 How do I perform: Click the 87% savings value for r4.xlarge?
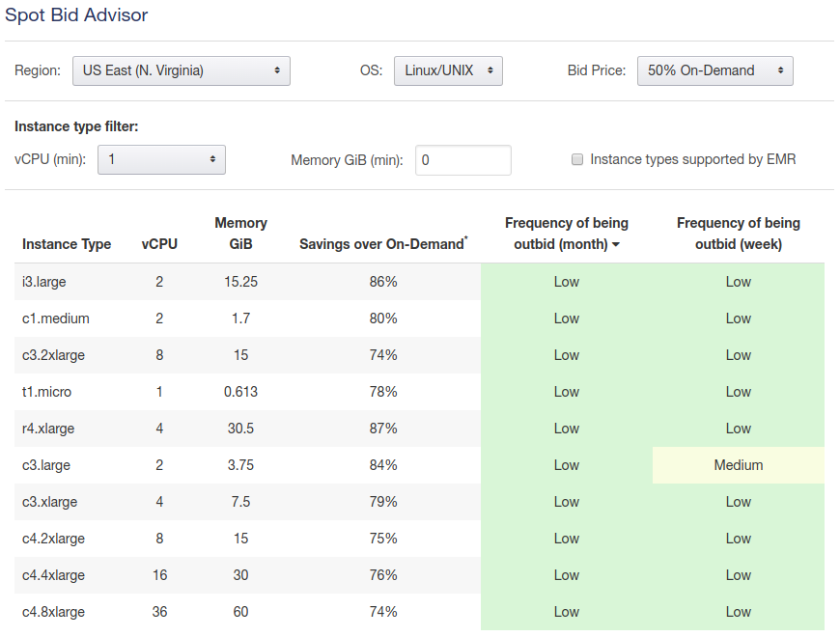click(x=383, y=429)
